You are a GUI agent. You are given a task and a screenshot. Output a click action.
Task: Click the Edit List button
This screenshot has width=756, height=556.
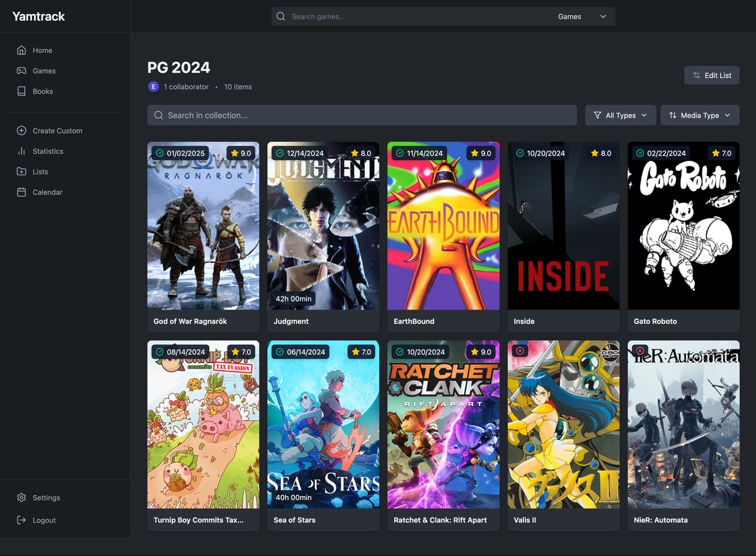[x=711, y=76]
